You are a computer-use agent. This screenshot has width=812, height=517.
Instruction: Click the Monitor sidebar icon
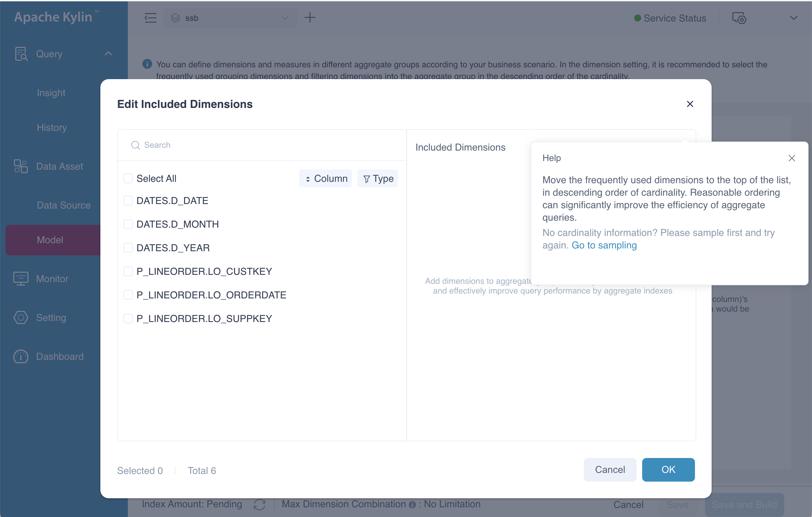(x=21, y=279)
